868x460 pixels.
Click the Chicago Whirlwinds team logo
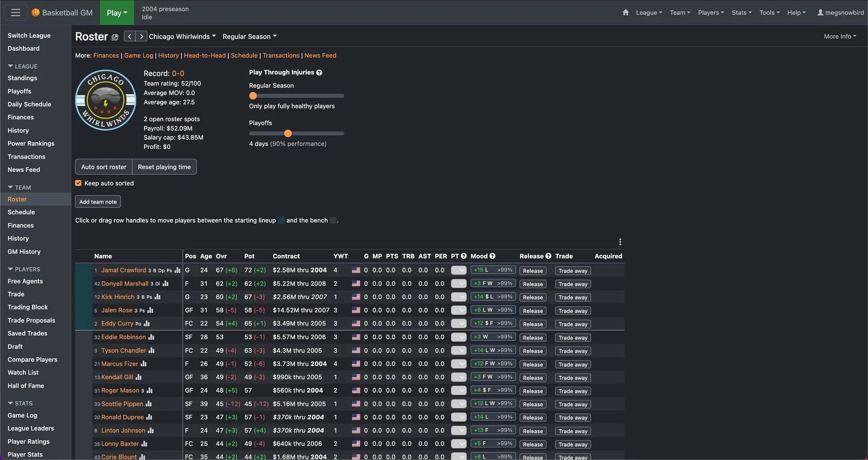click(105, 100)
